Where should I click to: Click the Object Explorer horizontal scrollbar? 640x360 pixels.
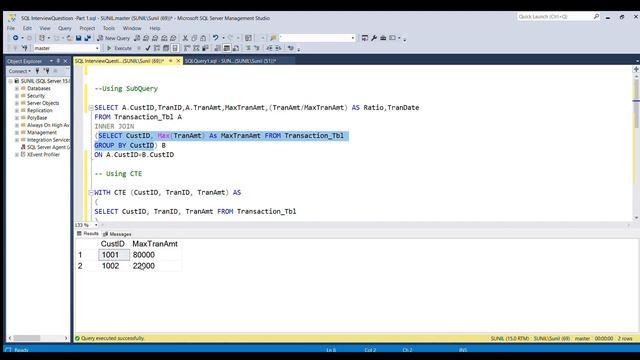pyautogui.click(x=27, y=338)
